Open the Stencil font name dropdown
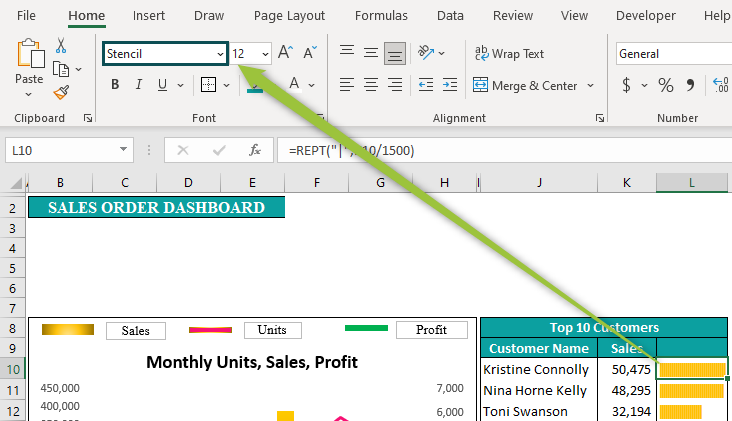732x421 pixels. tap(220, 54)
